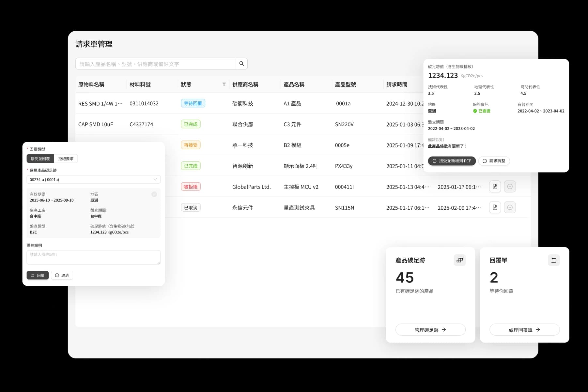
Task: Click the 接受並新增到 PCF button
Action: point(452,161)
